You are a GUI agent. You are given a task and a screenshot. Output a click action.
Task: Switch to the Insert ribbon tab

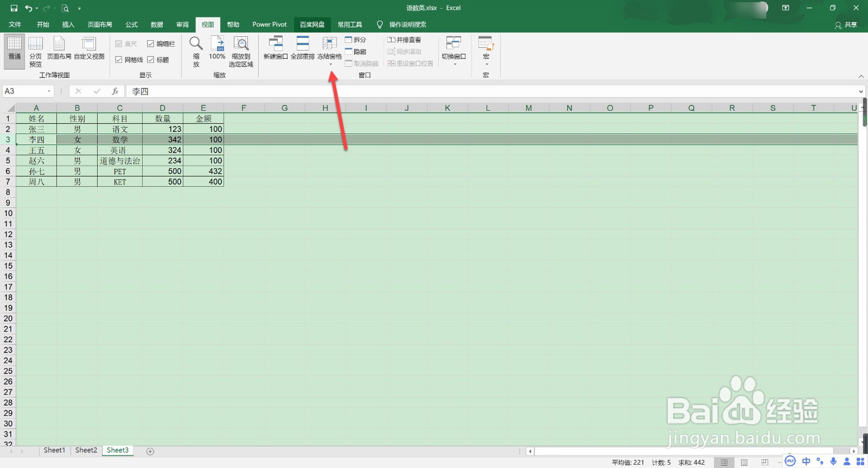(x=68, y=24)
